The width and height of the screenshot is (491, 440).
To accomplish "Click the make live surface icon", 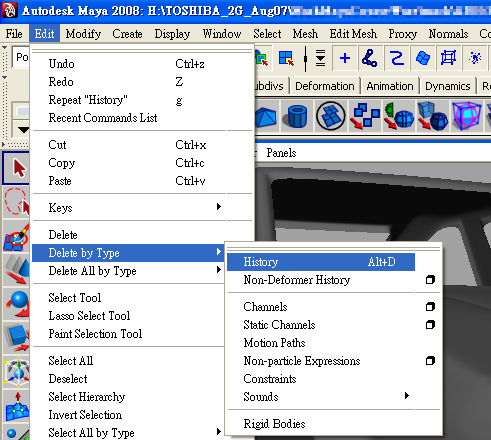I will (x=448, y=58).
